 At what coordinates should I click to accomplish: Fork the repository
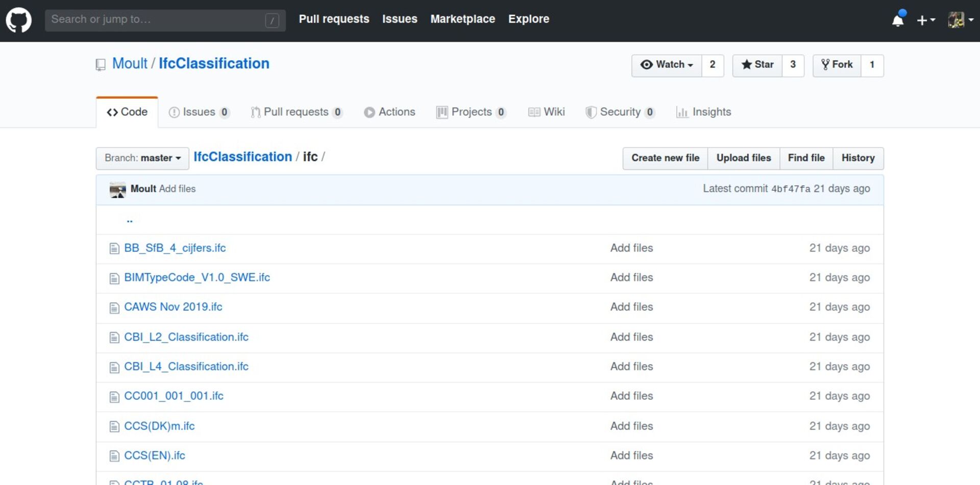click(x=837, y=65)
